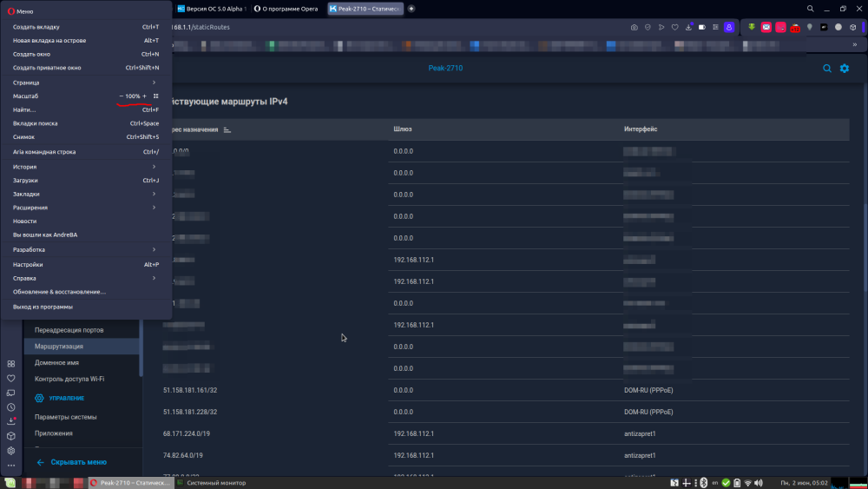Click the weather +12 extension icon

(795, 28)
